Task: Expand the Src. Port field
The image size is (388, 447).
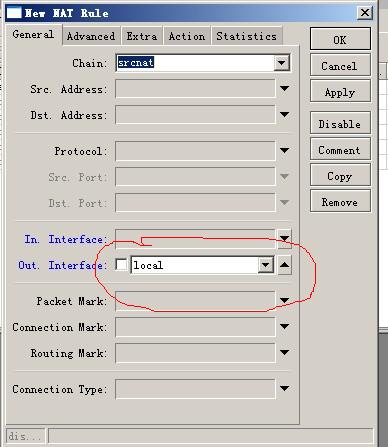Action: pos(284,176)
